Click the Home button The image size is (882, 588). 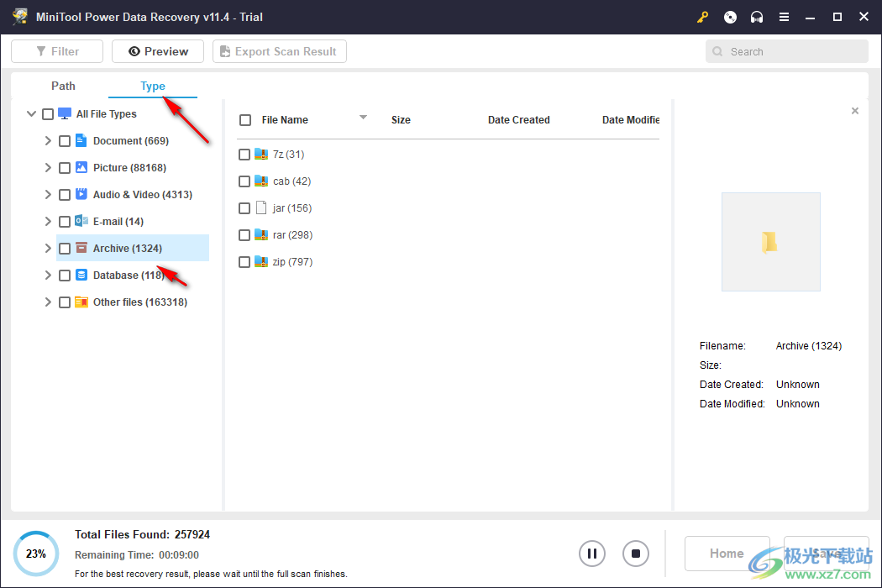(727, 553)
